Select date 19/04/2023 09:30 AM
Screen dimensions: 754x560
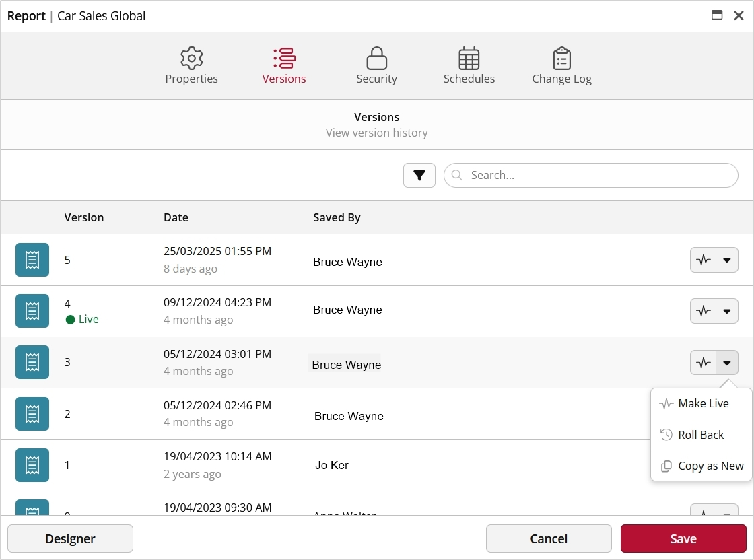217,508
